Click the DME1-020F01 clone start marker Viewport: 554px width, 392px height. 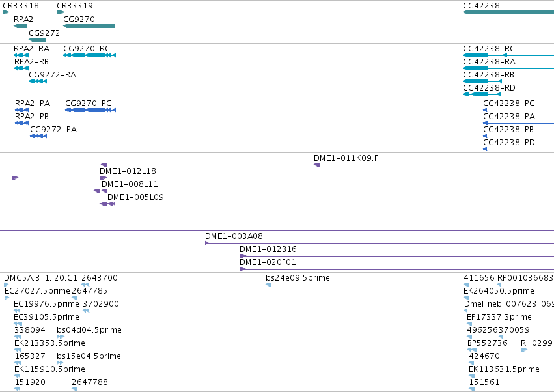(242, 269)
